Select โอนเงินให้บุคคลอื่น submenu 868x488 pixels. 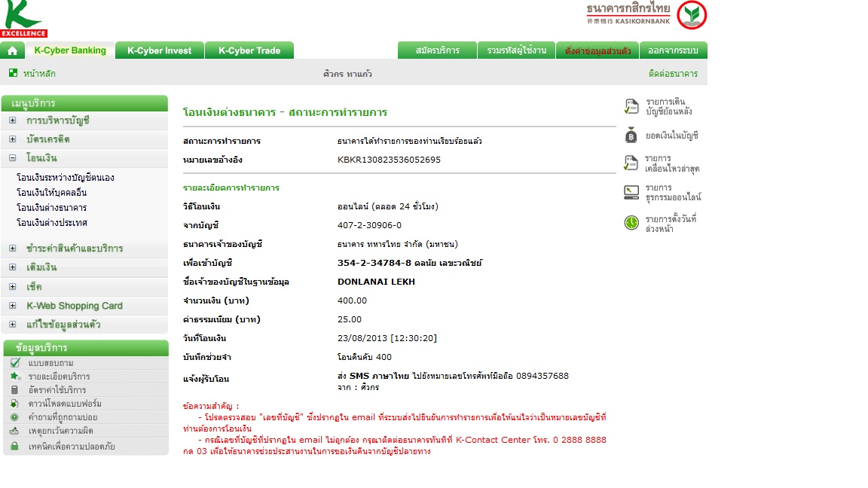(x=51, y=193)
